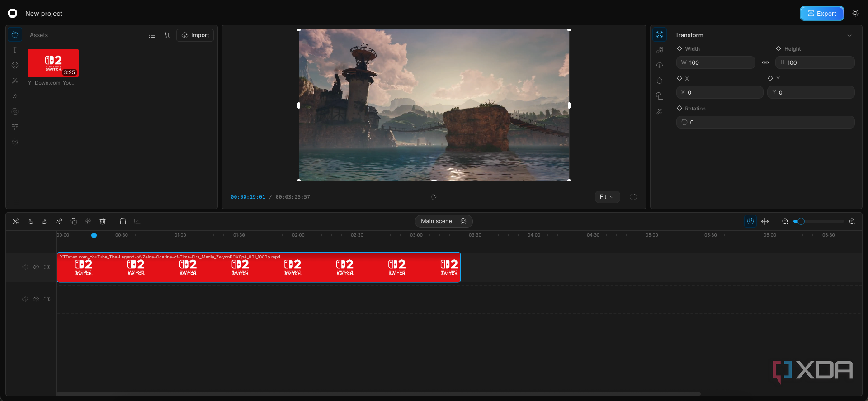
Task: Select the Transform tab in properties sidebar
Action: [x=660, y=34]
